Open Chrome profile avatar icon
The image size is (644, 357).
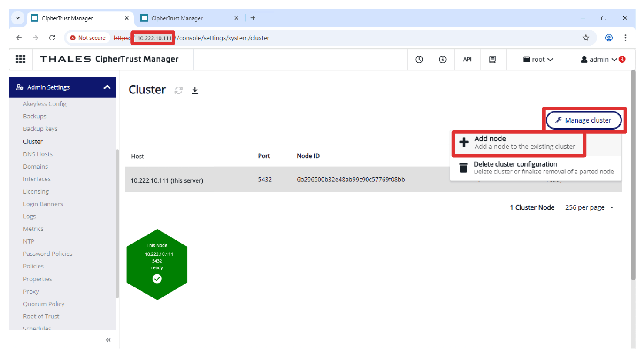point(609,38)
